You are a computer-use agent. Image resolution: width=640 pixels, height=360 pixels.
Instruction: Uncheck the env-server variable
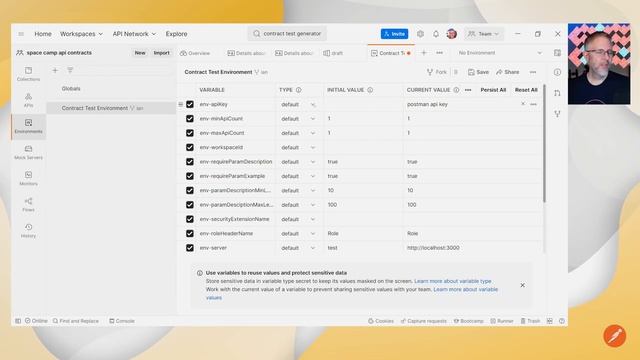(x=190, y=248)
